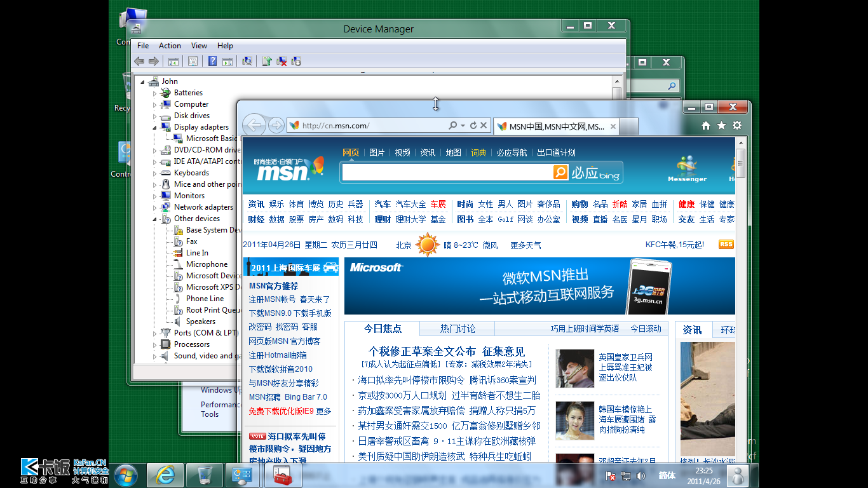Image resolution: width=868 pixels, height=488 pixels.
Task: Open Action menu in Device Manager
Action: 170,46
